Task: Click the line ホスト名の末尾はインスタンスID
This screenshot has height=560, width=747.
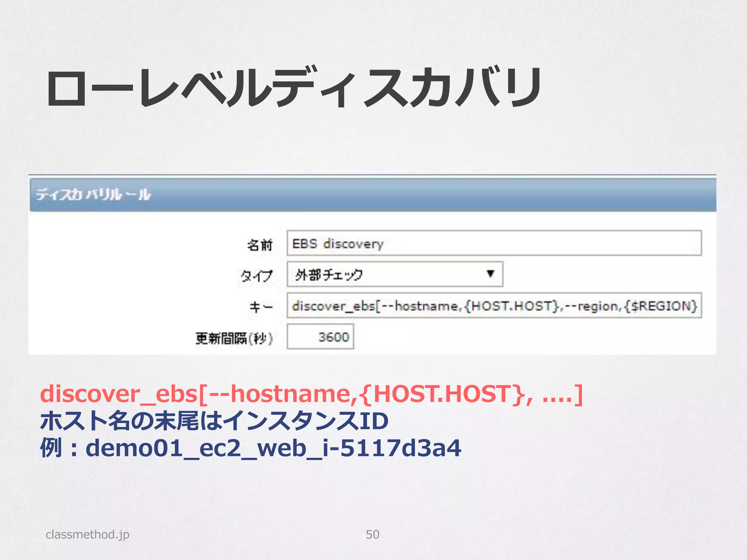Action: [214, 421]
